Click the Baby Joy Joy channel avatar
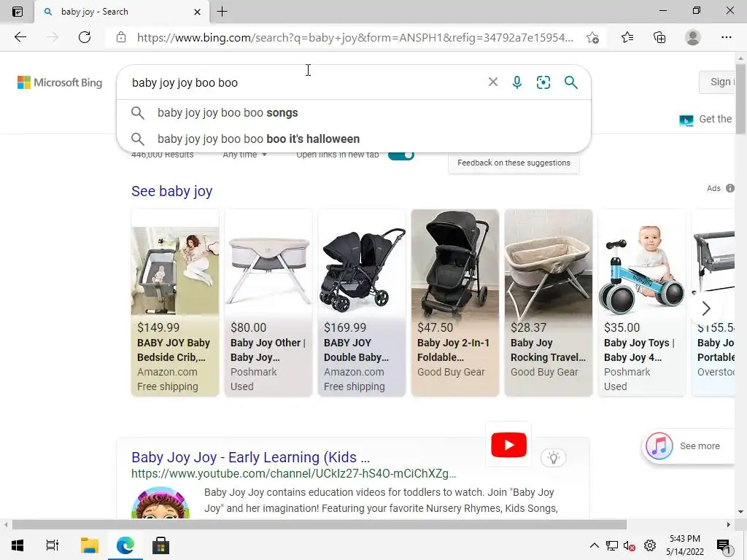 pyautogui.click(x=160, y=503)
